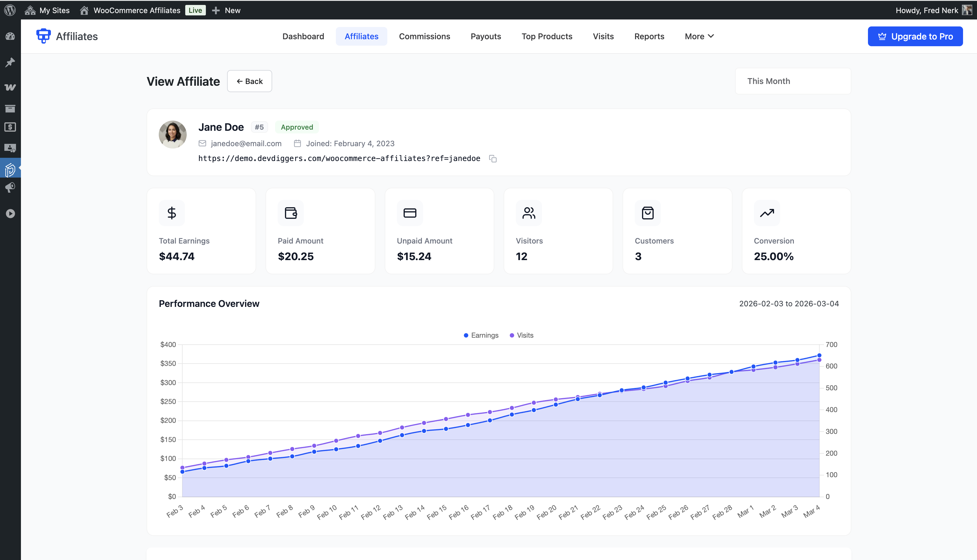Screen dimensions: 977x560
Task: Select the dashboard speedometer icon in the sidebar
Action: click(10, 36)
